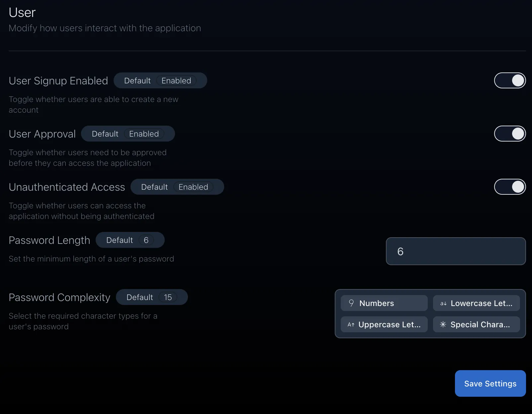Select the Numbers complexity option
This screenshot has width=532, height=414.
tap(384, 303)
